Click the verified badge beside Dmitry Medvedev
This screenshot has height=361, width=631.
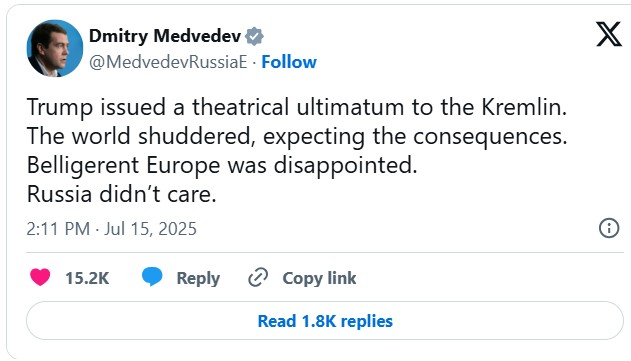coord(254,37)
